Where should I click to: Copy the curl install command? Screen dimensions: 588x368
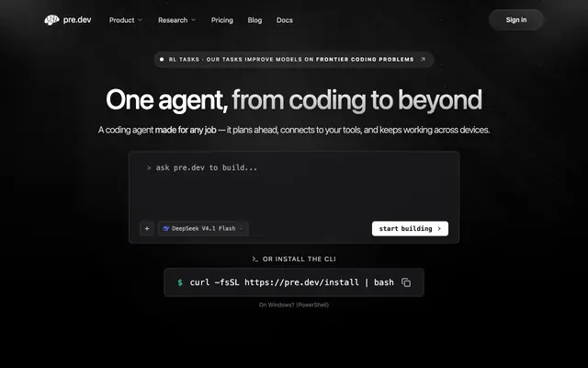pos(406,282)
